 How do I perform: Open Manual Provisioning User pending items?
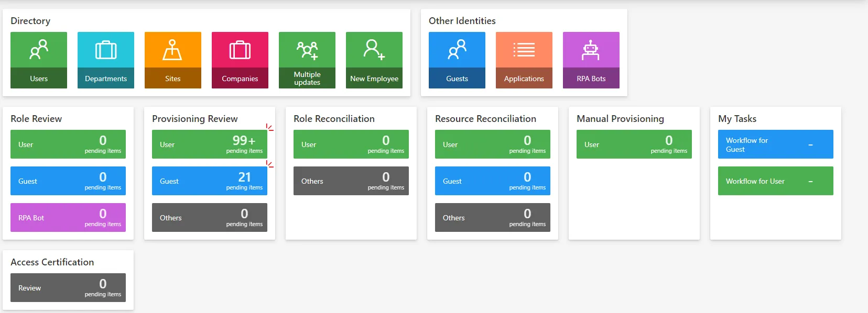click(634, 144)
